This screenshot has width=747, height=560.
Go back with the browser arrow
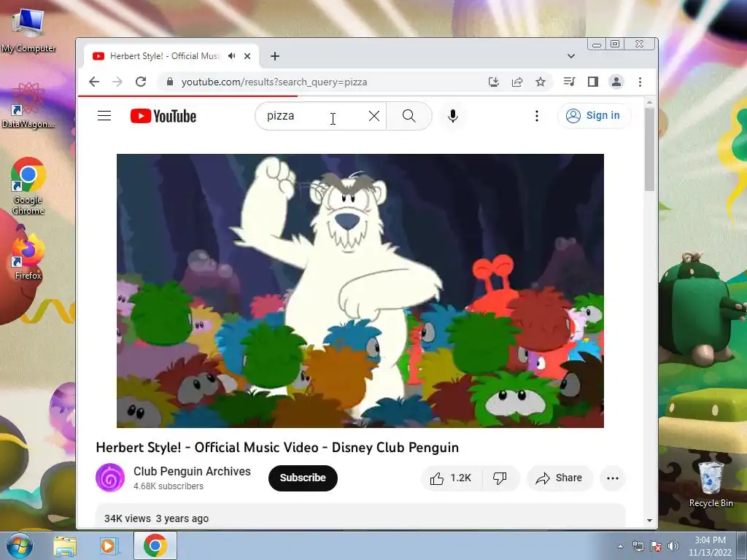[94, 82]
